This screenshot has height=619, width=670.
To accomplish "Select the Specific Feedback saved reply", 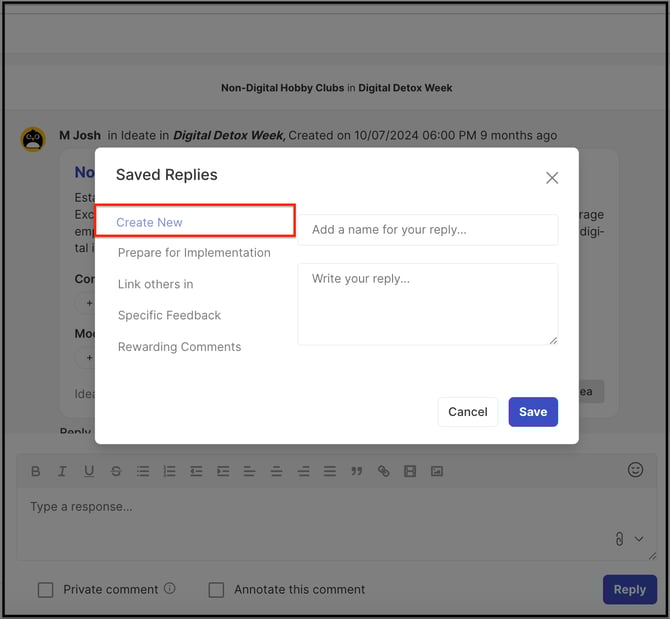I will click(x=169, y=315).
